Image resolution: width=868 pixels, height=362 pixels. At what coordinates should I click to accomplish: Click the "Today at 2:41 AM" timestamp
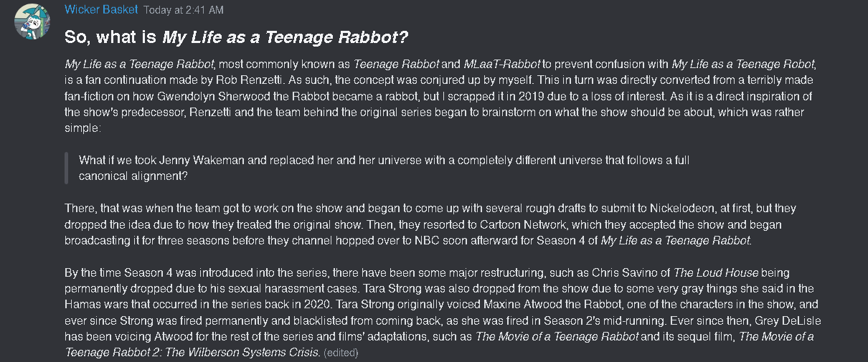[x=183, y=11]
